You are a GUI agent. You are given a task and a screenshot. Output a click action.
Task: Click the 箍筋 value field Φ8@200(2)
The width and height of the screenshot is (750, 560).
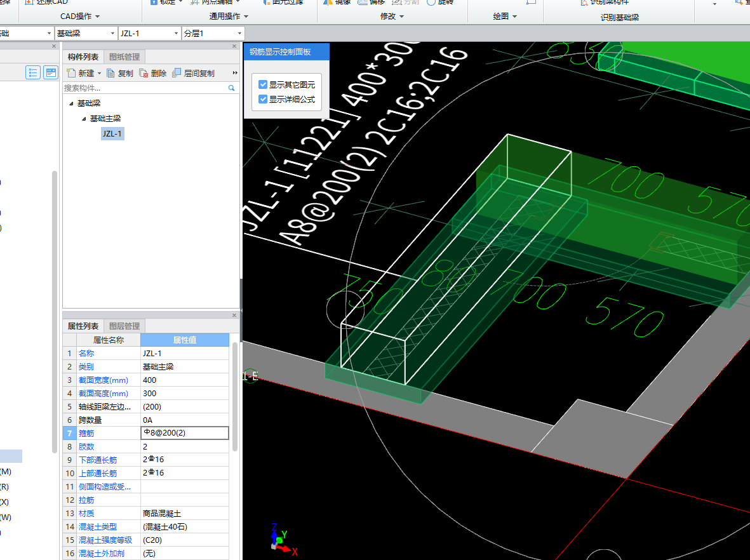click(x=185, y=433)
